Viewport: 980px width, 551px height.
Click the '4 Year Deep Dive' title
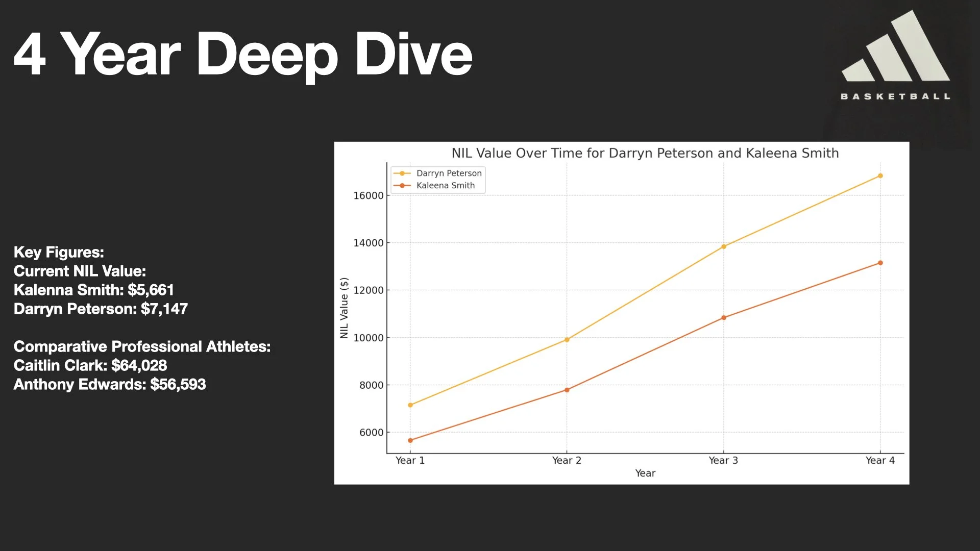click(x=243, y=54)
